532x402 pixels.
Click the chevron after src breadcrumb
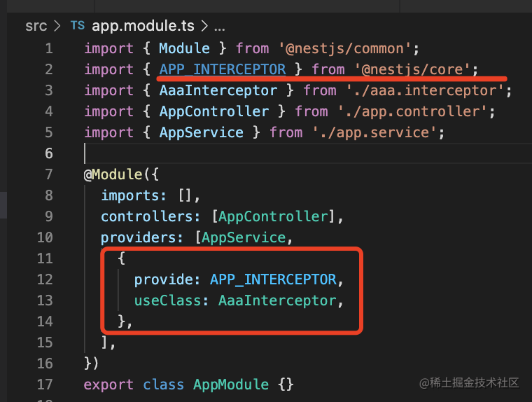[57, 26]
